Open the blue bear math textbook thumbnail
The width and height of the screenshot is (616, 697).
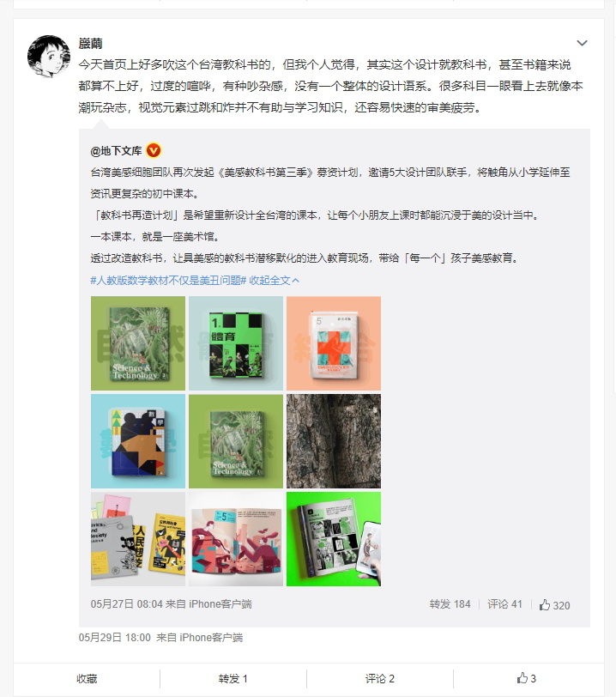[138, 441]
